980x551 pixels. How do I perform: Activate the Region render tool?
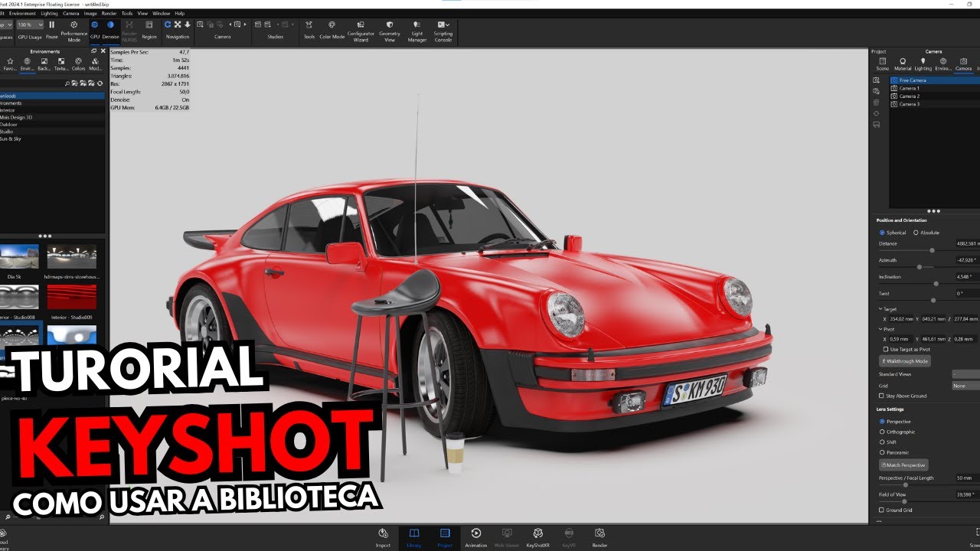click(149, 29)
